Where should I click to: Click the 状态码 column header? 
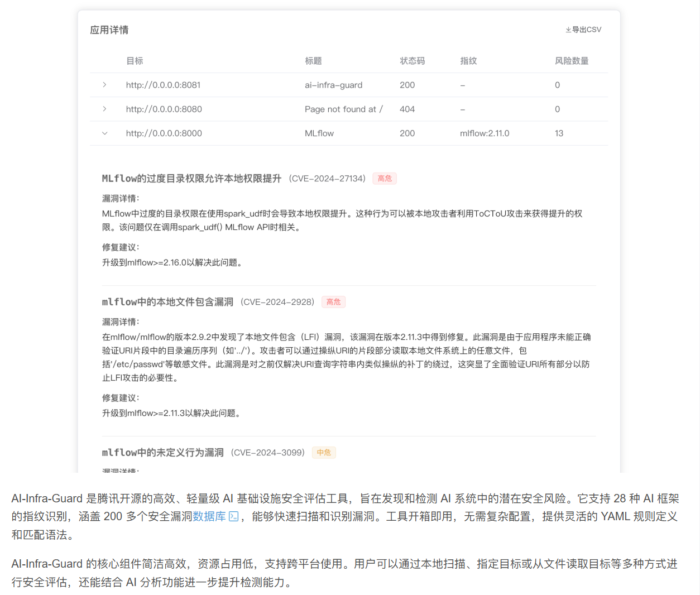[x=412, y=61]
